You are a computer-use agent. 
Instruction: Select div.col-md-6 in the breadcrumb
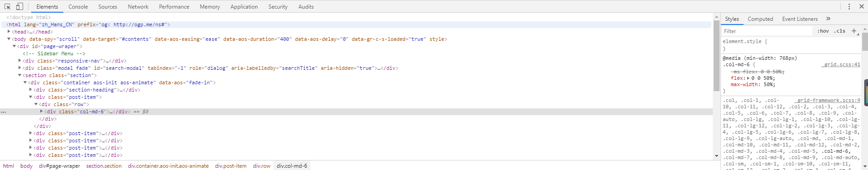(x=292, y=166)
